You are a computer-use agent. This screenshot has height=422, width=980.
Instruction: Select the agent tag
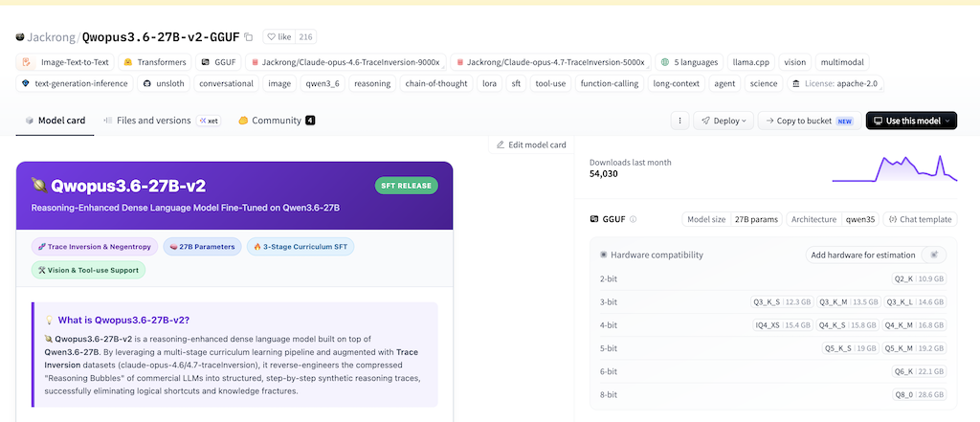(x=725, y=83)
